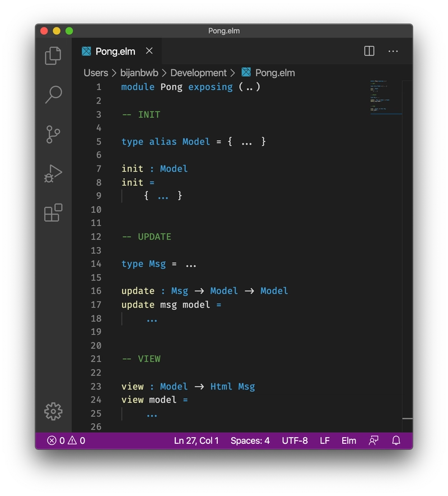Click the notifications bell in status bar
This screenshot has width=448, height=496.
pos(396,441)
